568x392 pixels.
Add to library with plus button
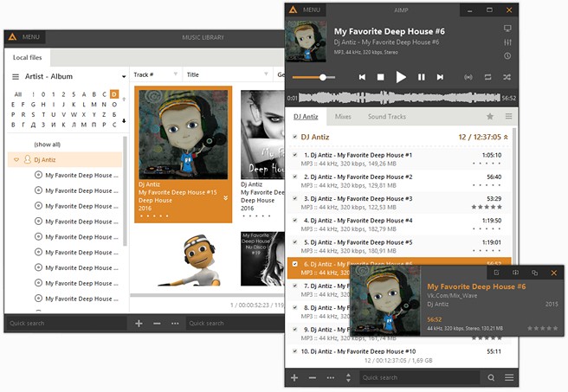[139, 324]
